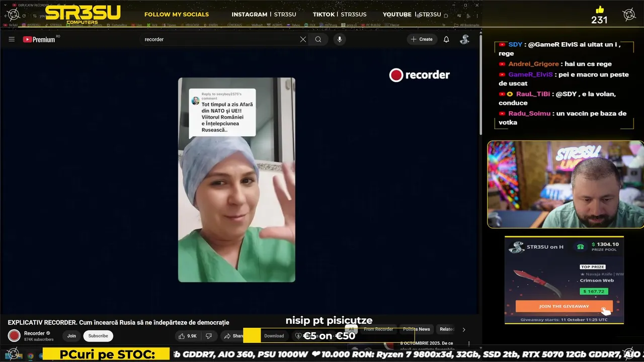Viewport: 644px width, 362px height.
Task: Click the TIKTOK STR3SUS banner text
Action: [x=340, y=15]
